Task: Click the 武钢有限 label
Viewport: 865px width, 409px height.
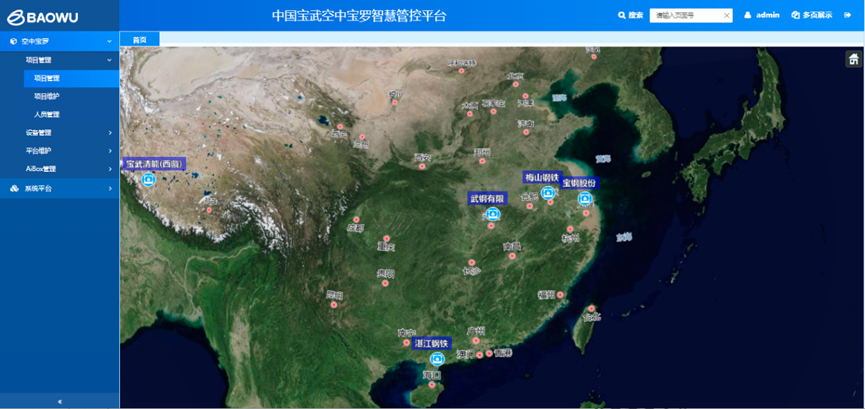Action: point(488,198)
